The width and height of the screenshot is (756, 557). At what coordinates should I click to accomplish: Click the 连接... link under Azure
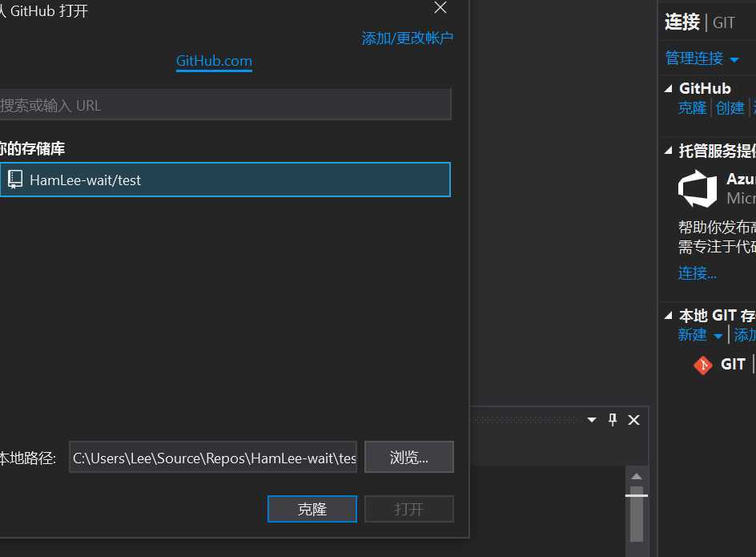point(698,273)
